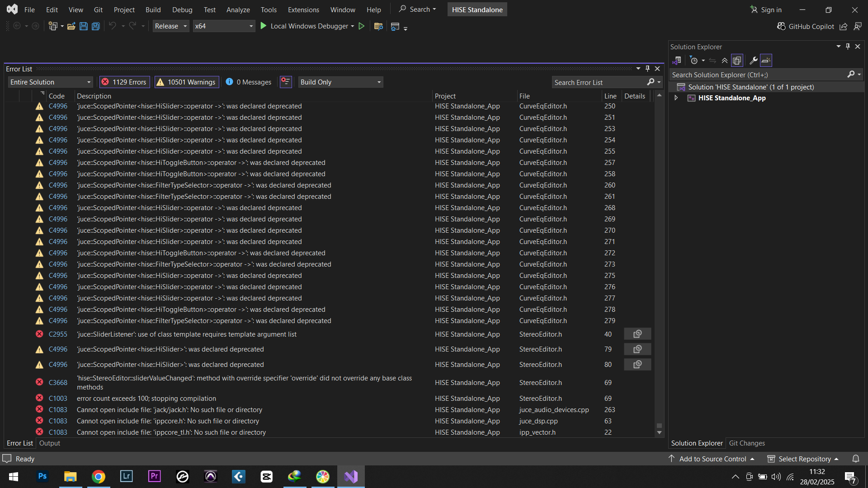Open the Entire Solution scope dropdown
868x488 pixels.
pos(50,82)
